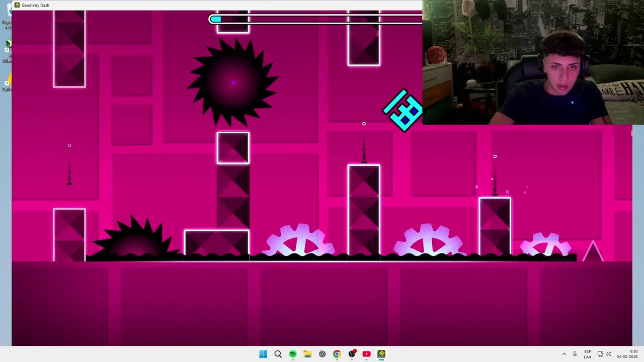Switch to Google Chrome in the taskbar
Screen dimensions: 644x362
click(337, 354)
